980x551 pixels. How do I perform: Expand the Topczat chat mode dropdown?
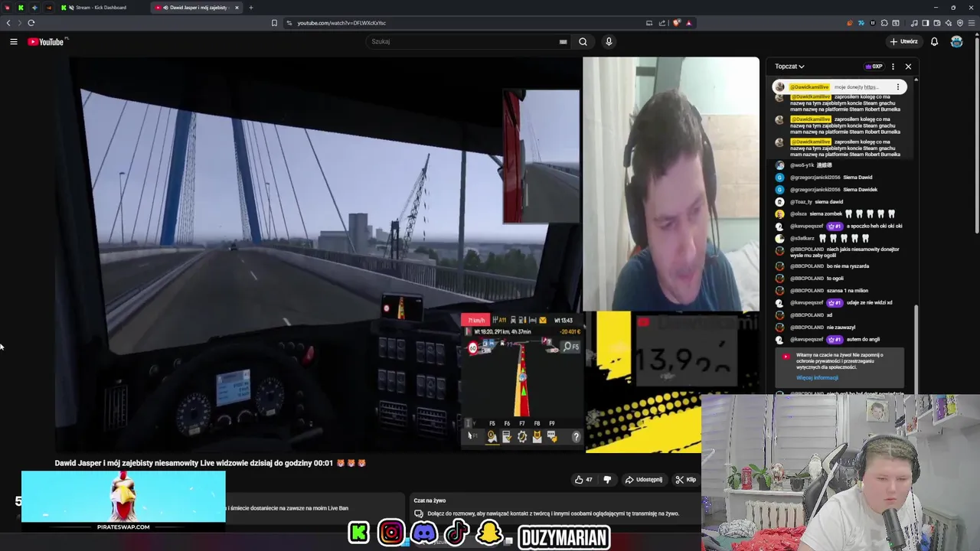click(x=789, y=67)
